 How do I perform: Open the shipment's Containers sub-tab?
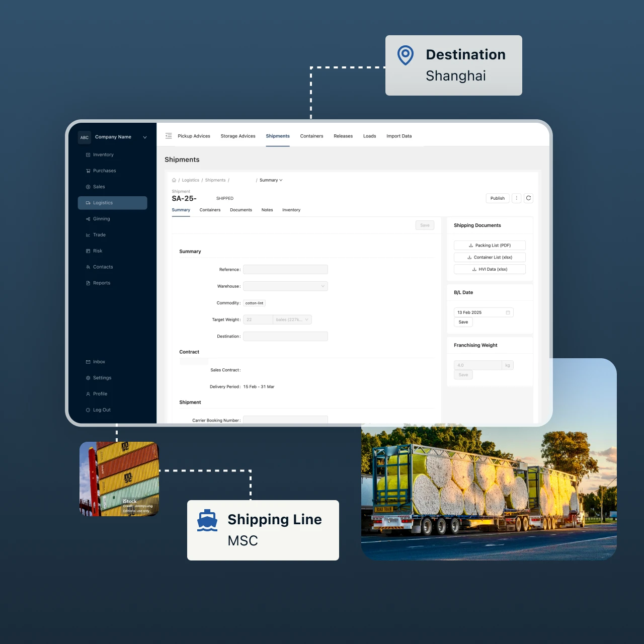click(x=210, y=210)
